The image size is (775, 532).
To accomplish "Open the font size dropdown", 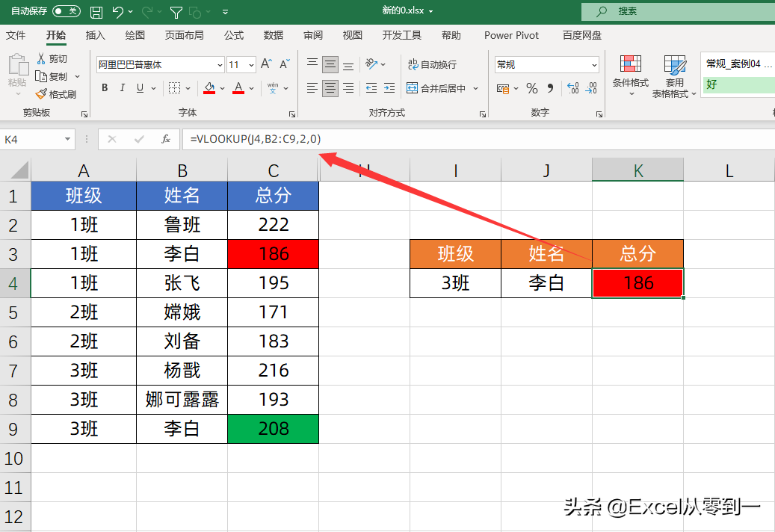I will pyautogui.click(x=251, y=65).
